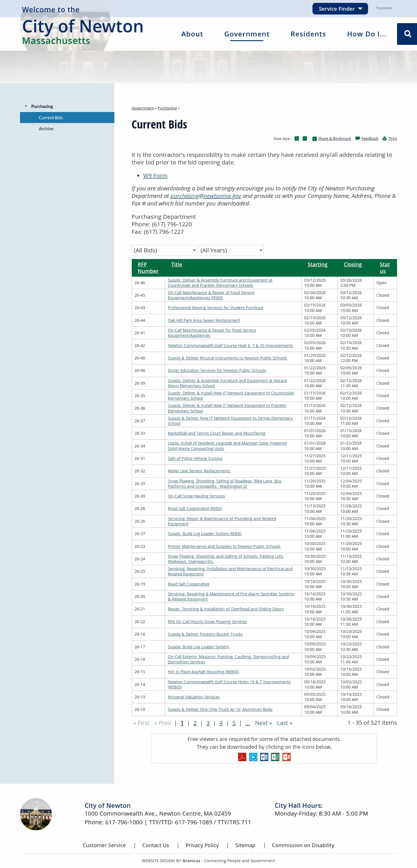Click the '1 - 35 of 521 items' text
The width and height of the screenshot is (417, 868).
[x=372, y=722]
